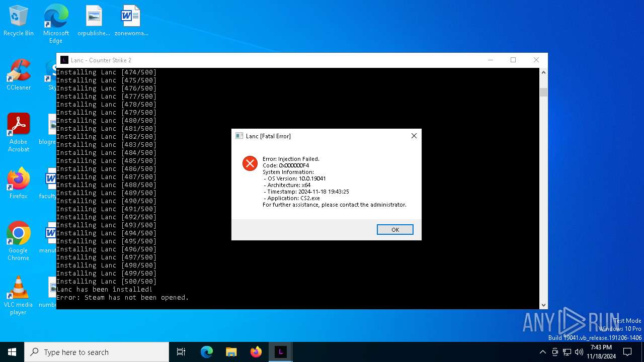This screenshot has width=644, height=362.
Task: Click 'Error: Steam has not been opened.' line
Action: [x=122, y=298]
